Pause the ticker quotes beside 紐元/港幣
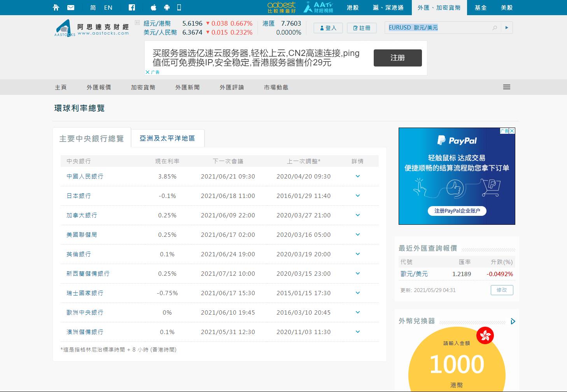 click(137, 23)
